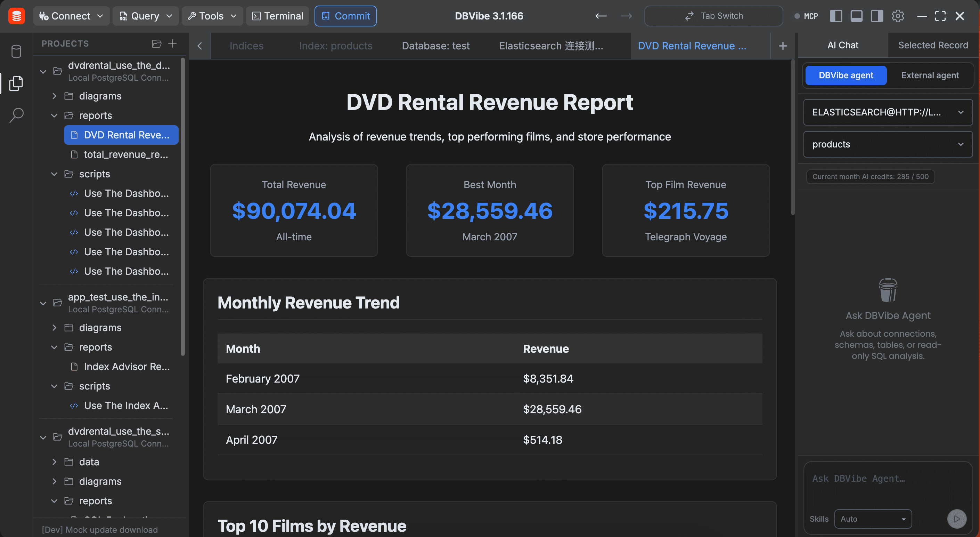Image resolution: width=980 pixels, height=537 pixels.
Task: Collapse the app_test_use_the_in... project
Action: tap(43, 303)
